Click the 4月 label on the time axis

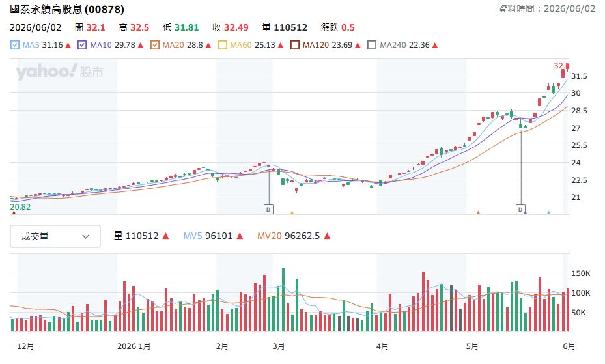[382, 346]
